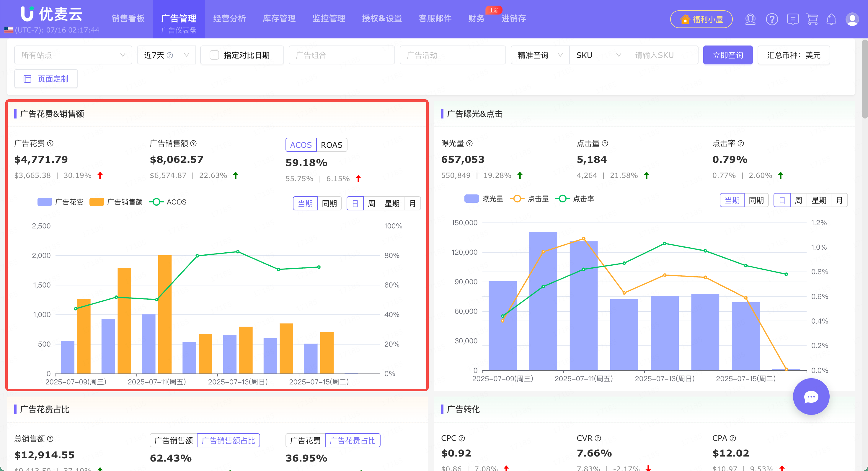Toggle 点击率 line legend item
The image size is (868, 471).
pyautogui.click(x=575, y=199)
